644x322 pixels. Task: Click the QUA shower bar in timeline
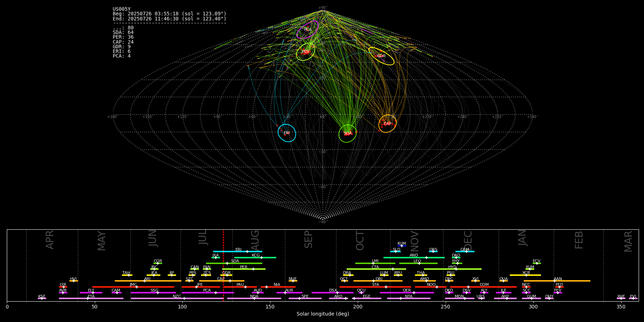pos(503,281)
